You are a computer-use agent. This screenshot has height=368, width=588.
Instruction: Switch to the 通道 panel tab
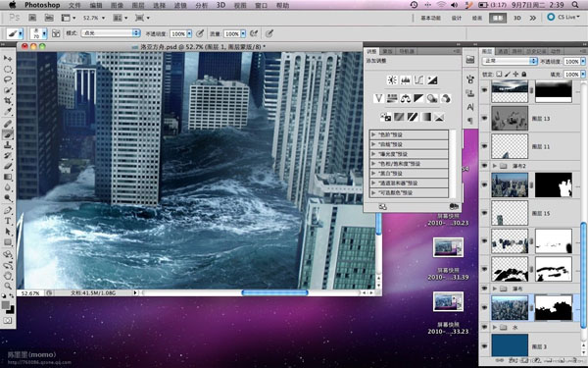[502, 51]
